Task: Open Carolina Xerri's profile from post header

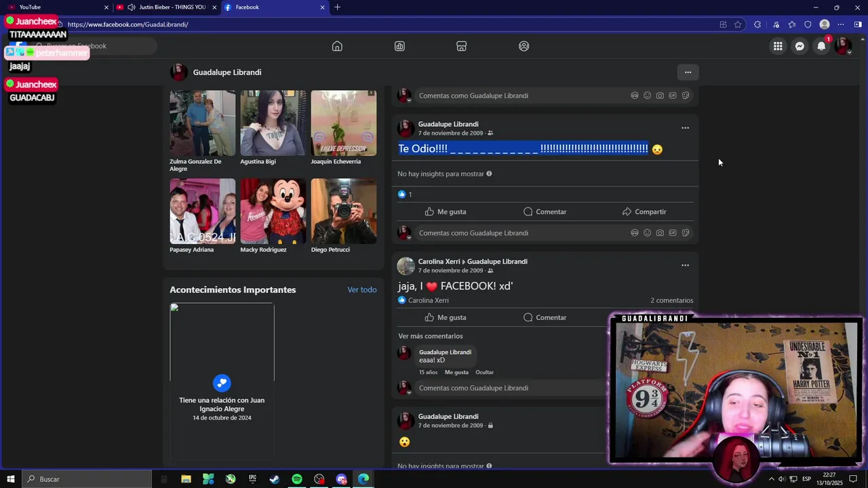Action: pos(439,262)
